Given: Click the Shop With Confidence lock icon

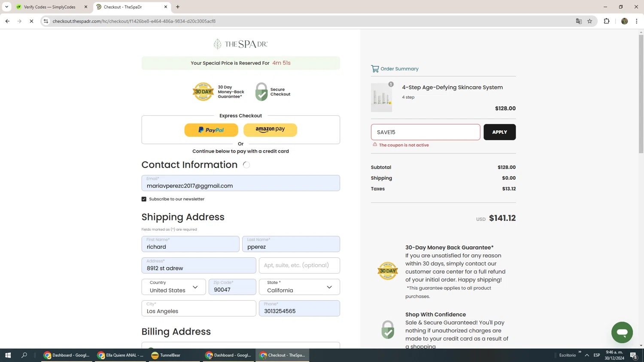Looking at the screenshot, I should (x=388, y=329).
